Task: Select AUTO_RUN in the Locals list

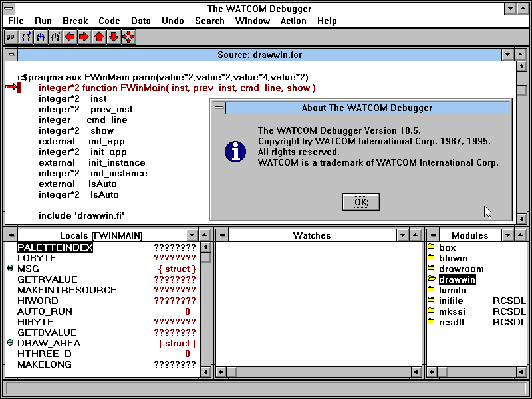Action: 45,311
